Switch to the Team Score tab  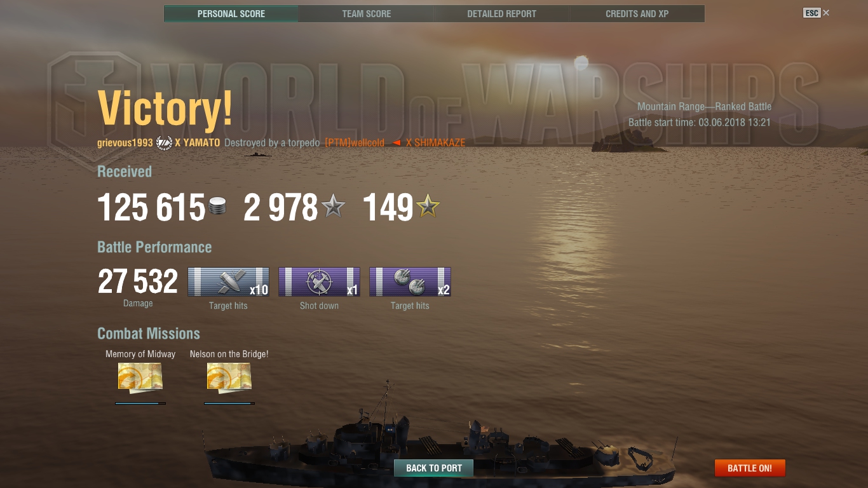tap(367, 13)
